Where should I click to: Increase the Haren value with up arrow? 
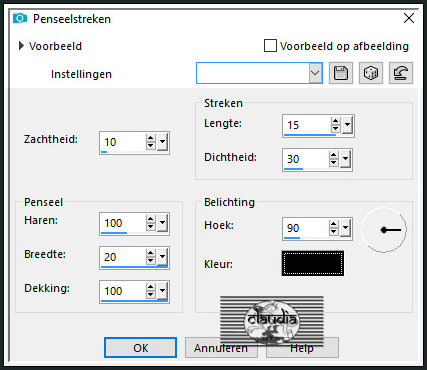(151, 219)
